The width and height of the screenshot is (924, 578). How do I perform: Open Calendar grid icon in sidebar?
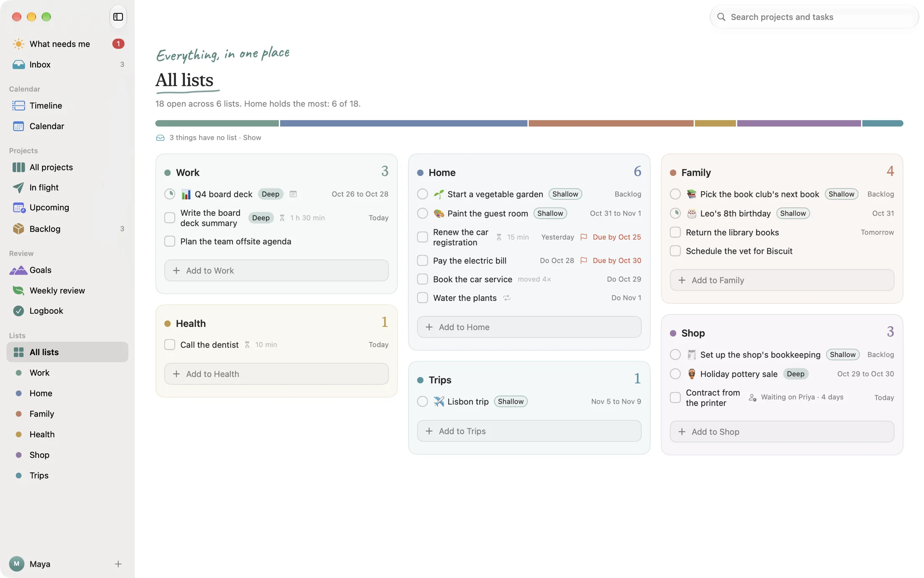click(18, 126)
